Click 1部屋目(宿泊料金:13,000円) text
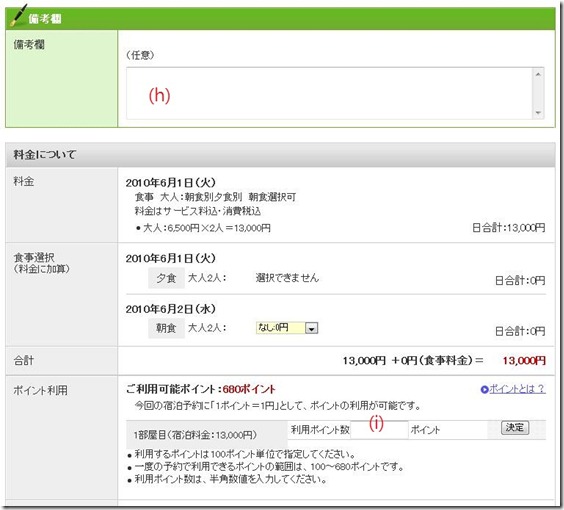 click(x=195, y=435)
